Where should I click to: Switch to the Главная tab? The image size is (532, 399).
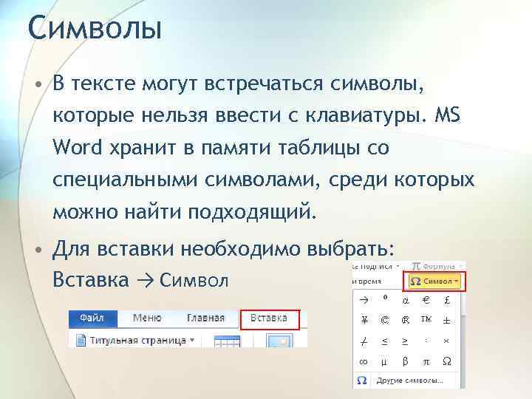point(205,318)
